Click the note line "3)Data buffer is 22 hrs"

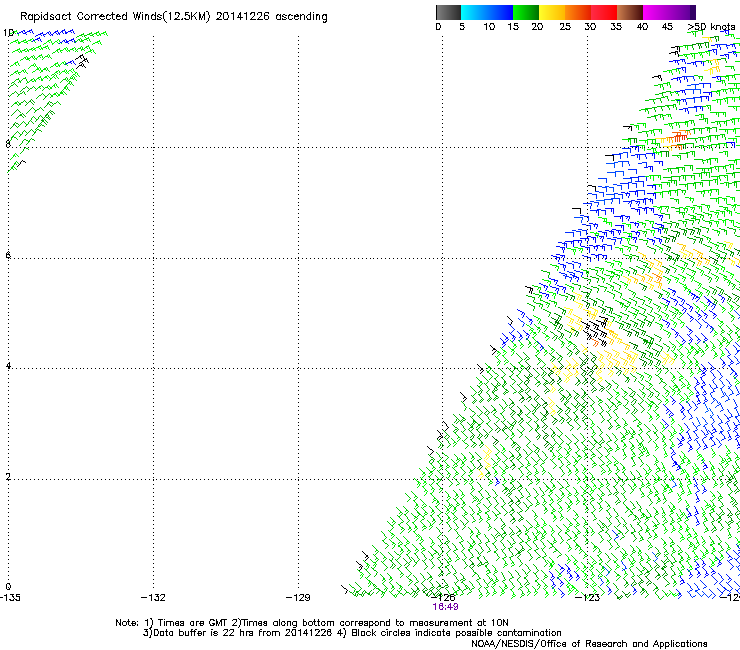coord(352,633)
